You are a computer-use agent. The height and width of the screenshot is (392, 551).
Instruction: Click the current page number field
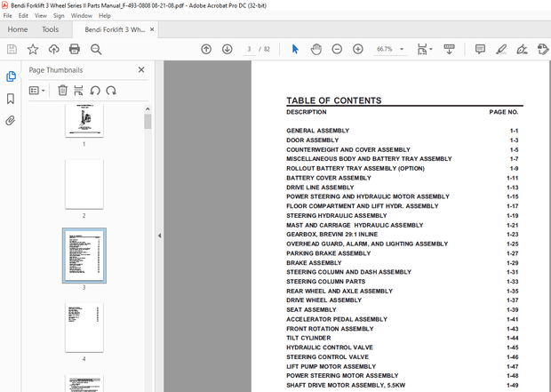pyautogui.click(x=249, y=49)
